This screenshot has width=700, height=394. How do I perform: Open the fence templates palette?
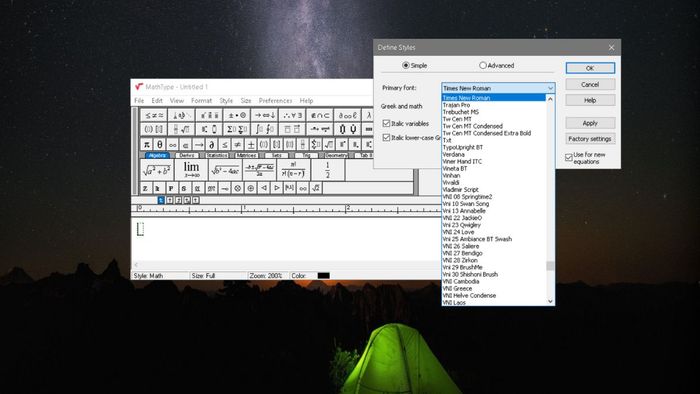154,129
